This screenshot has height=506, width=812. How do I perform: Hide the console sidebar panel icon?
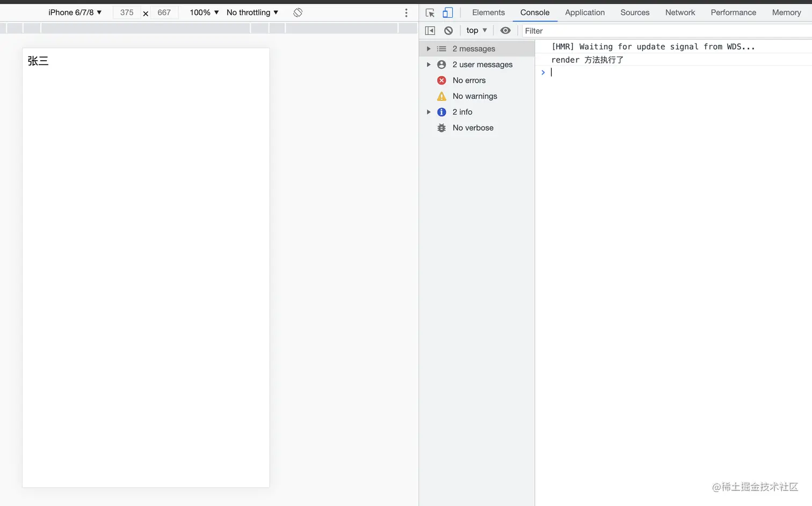(x=430, y=31)
